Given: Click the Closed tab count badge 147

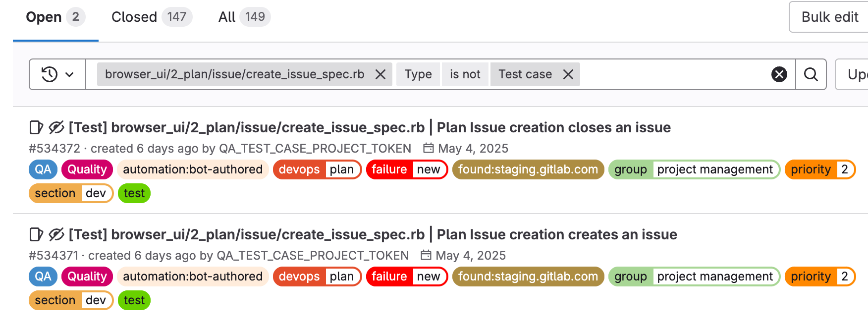Looking at the screenshot, I should point(177,17).
